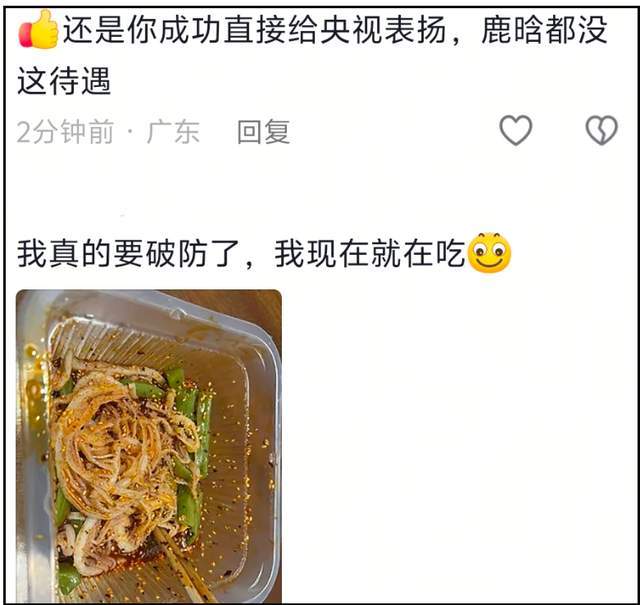Select the comment text 还是你成功直接给央视表扬

tap(254, 31)
